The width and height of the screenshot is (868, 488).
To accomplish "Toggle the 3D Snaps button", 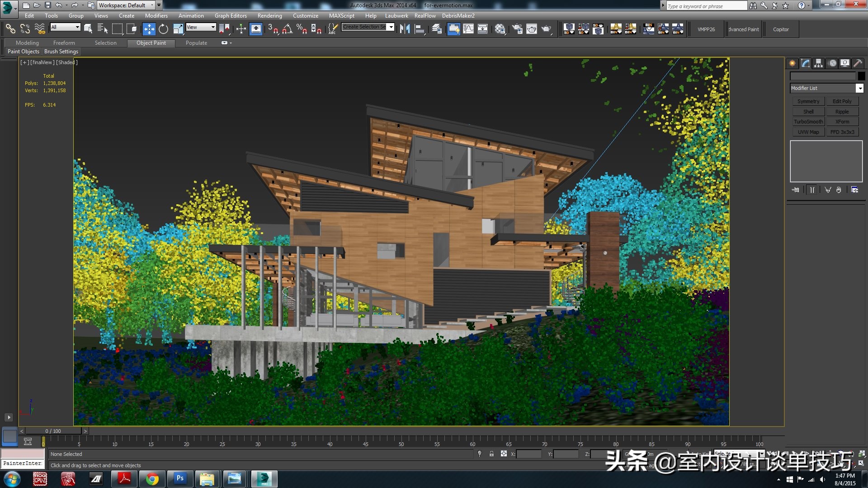I will 273,29.
